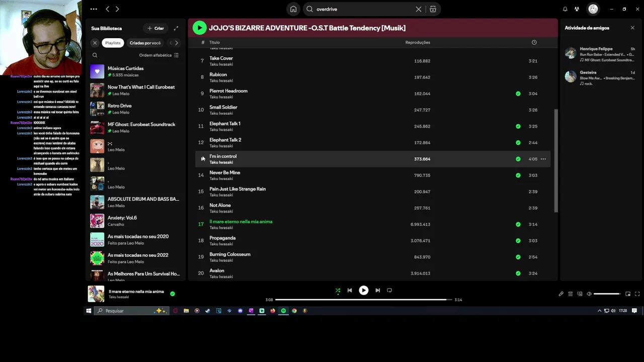Play the I'm in control track
644x362 pixels.
203,159
